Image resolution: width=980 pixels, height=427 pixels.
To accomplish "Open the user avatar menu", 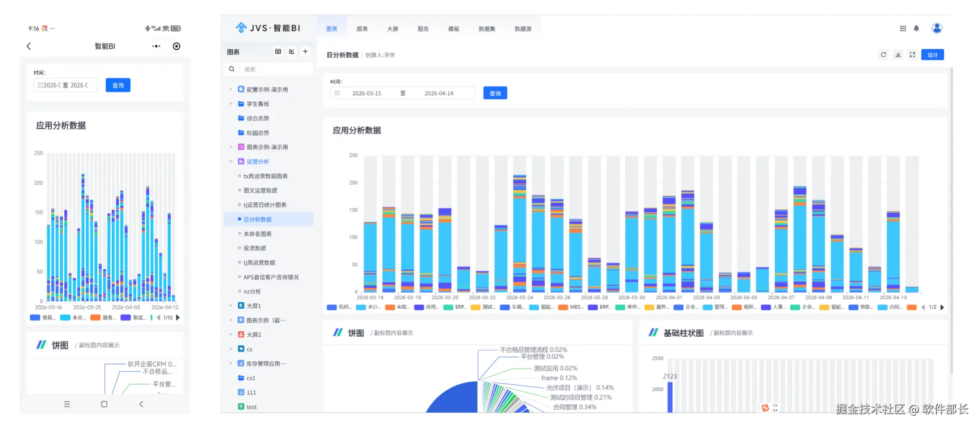I will click(x=937, y=28).
